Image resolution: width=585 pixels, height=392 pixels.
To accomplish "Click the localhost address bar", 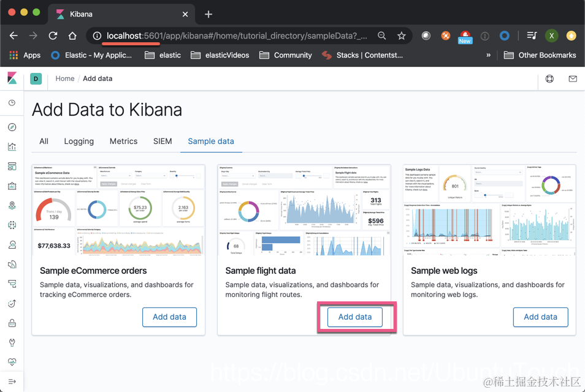I will click(237, 36).
